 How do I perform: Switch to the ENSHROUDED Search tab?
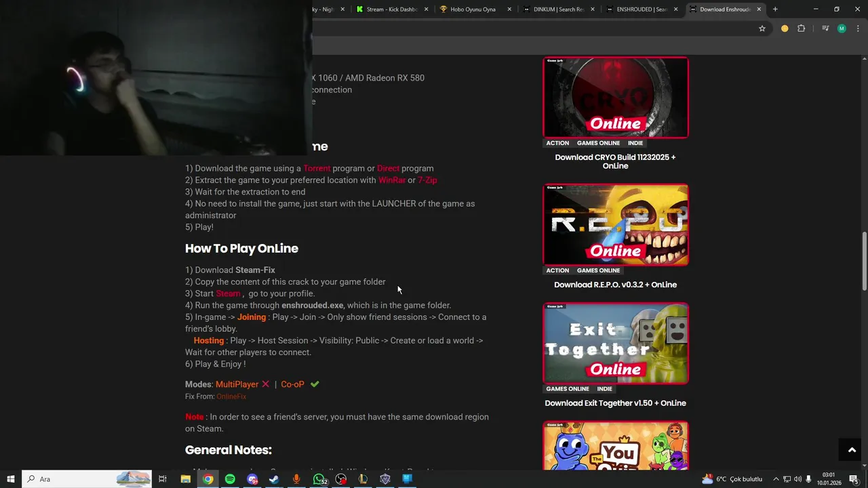pyautogui.click(x=642, y=9)
